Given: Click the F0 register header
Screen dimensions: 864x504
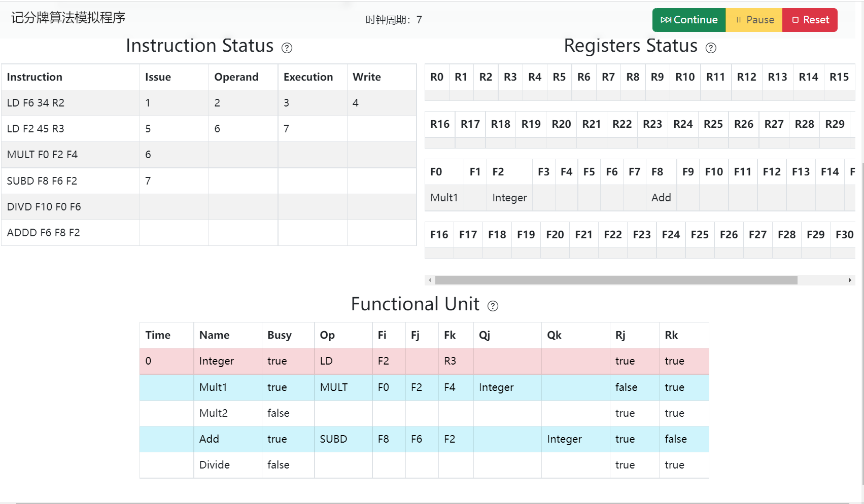Looking at the screenshot, I should (x=444, y=172).
